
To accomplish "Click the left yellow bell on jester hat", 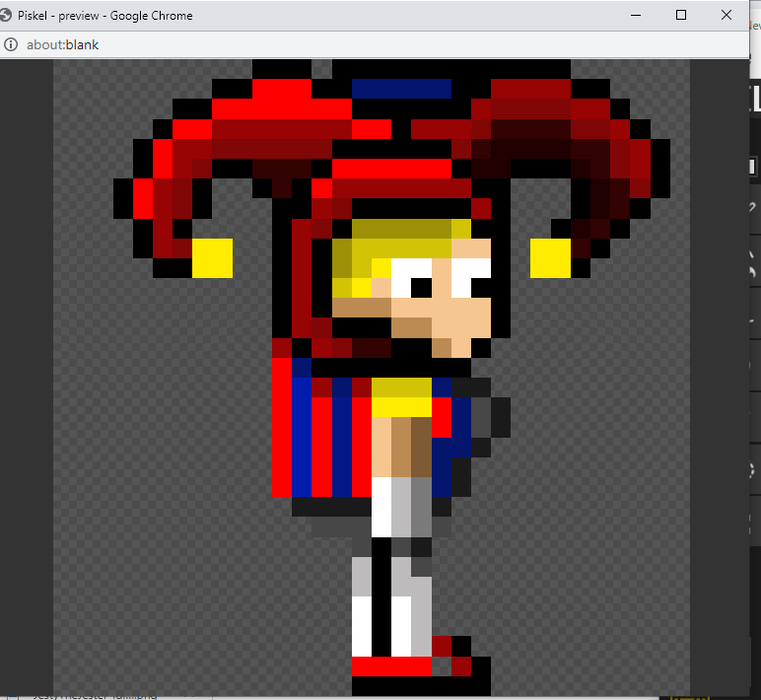I will coord(212,258).
